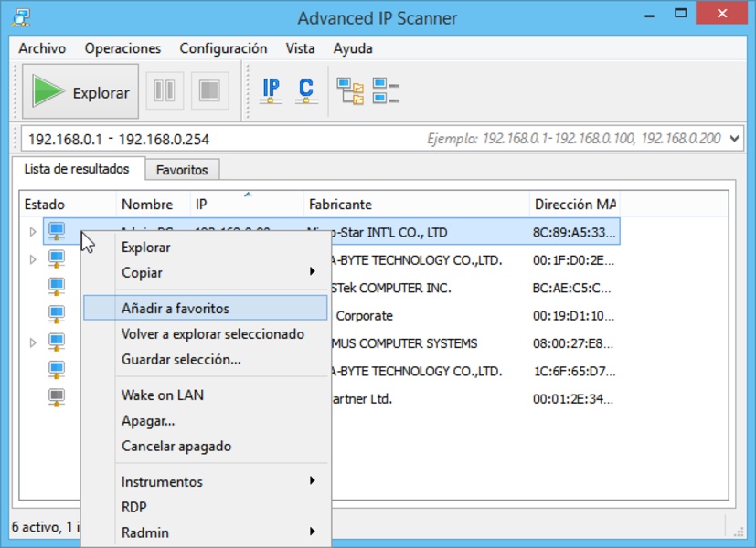Click the IP range input field
This screenshot has height=548, width=756.
tap(219, 139)
